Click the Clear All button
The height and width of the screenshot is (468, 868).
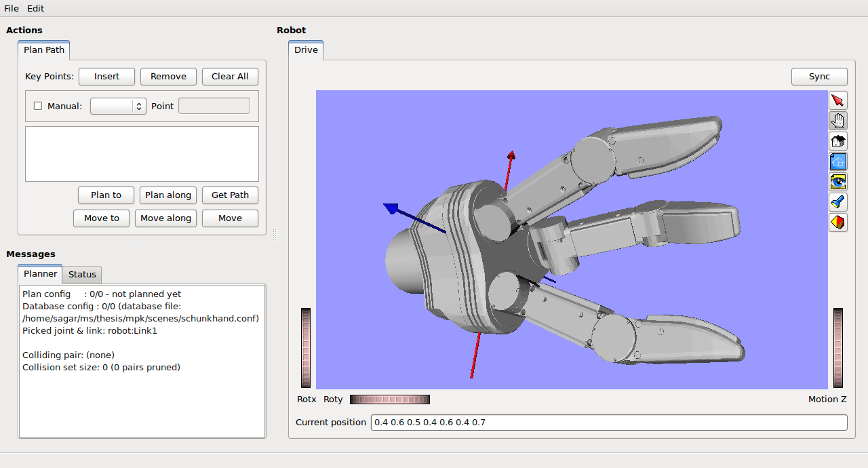230,77
